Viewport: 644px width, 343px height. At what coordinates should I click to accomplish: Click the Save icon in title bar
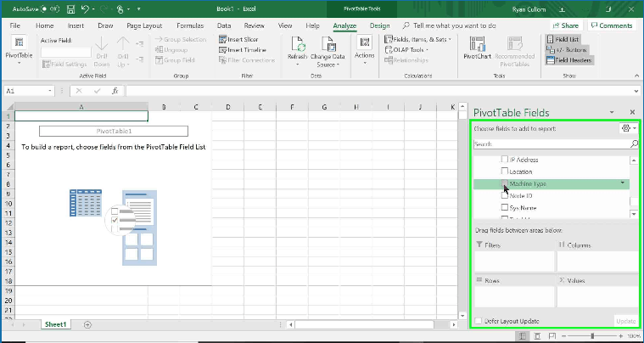tap(70, 8)
